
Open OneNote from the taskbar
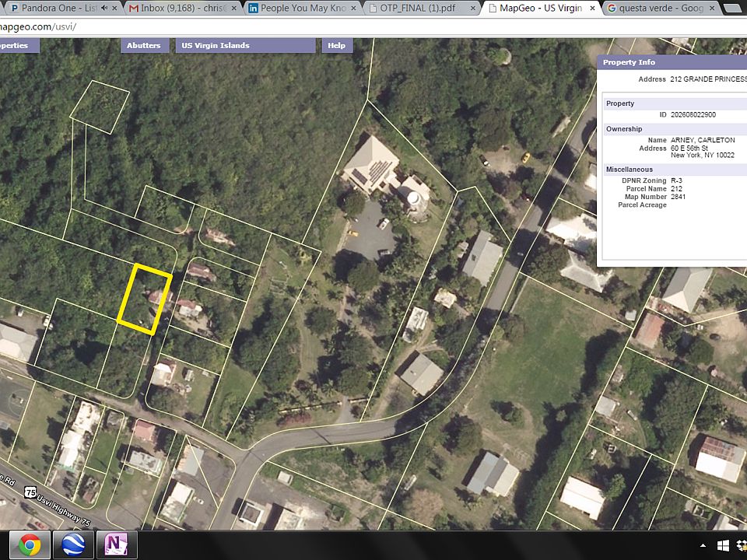[117, 544]
